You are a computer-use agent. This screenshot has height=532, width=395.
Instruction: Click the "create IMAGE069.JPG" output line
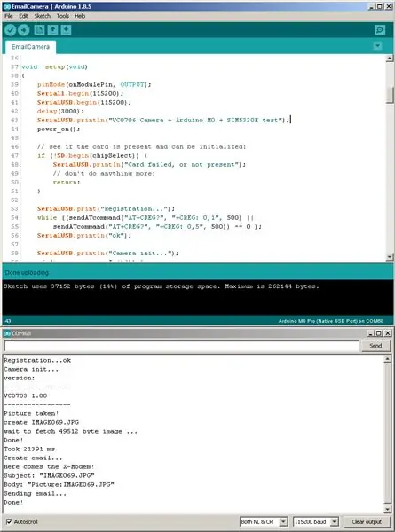point(41,422)
